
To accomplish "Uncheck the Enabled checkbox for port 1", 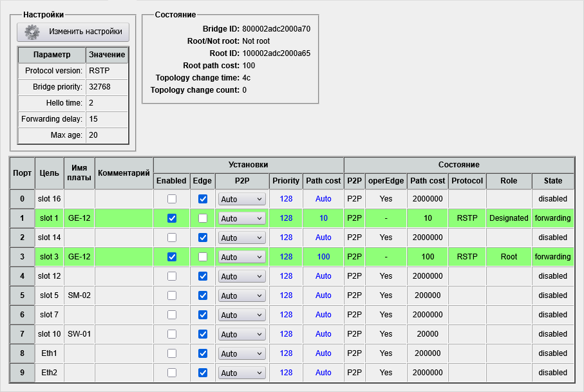I will (x=172, y=218).
